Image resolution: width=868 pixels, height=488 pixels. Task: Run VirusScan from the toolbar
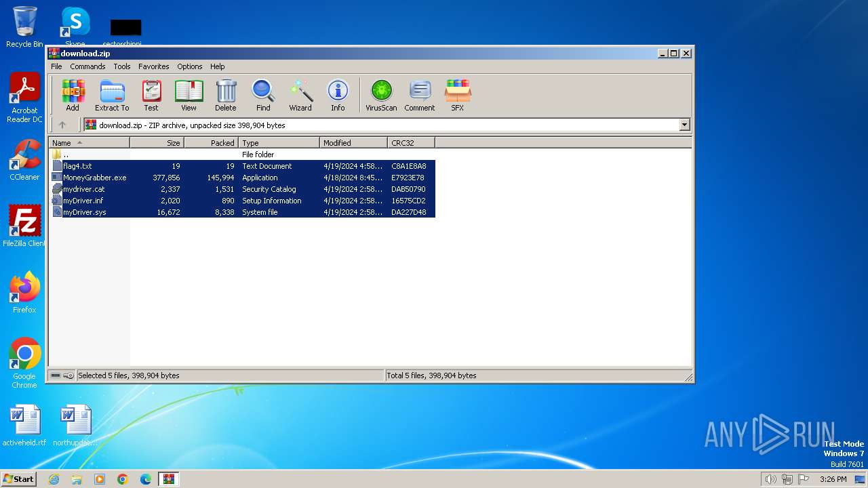pos(381,95)
